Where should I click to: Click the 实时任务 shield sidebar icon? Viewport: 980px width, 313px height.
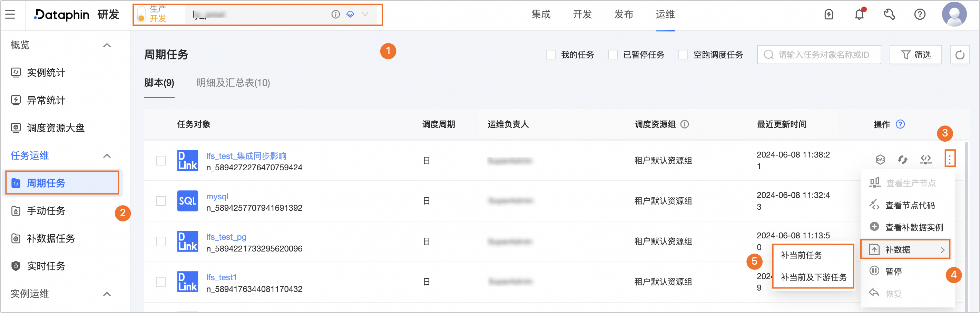[x=16, y=266]
